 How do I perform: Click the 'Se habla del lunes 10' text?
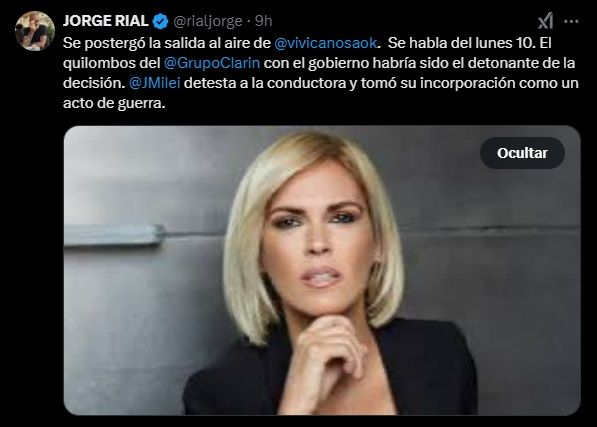461,43
